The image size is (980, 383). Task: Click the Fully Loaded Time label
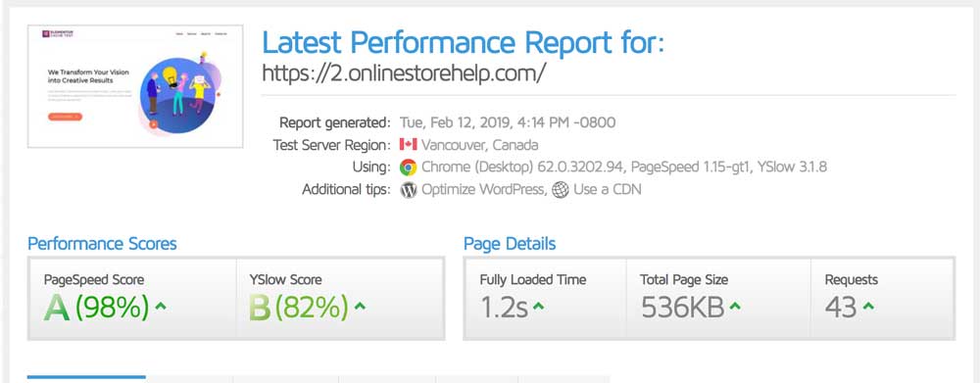click(533, 279)
